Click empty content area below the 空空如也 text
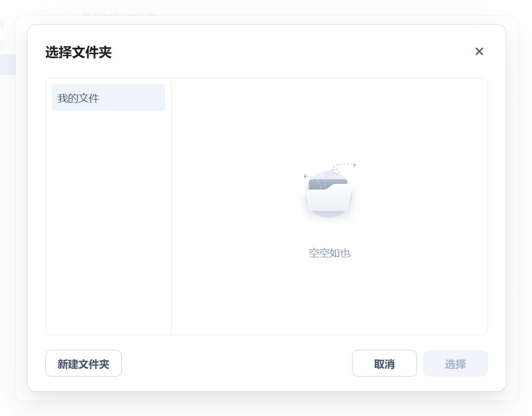Screen dimensions: 532x416 [329, 301]
